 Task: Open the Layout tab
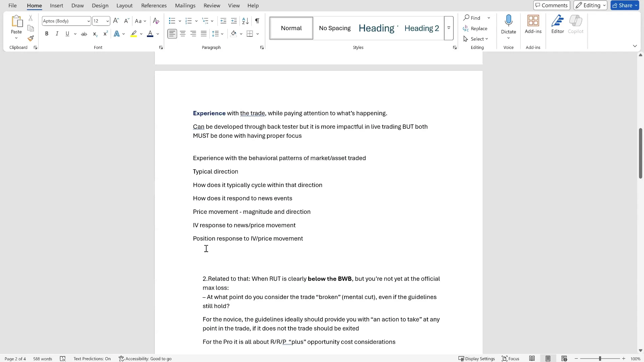[x=124, y=6]
